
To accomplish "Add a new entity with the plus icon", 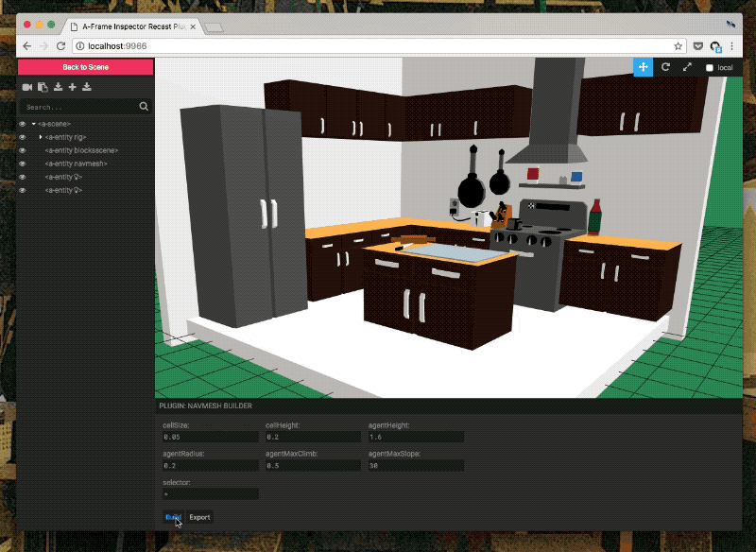I will point(74,87).
